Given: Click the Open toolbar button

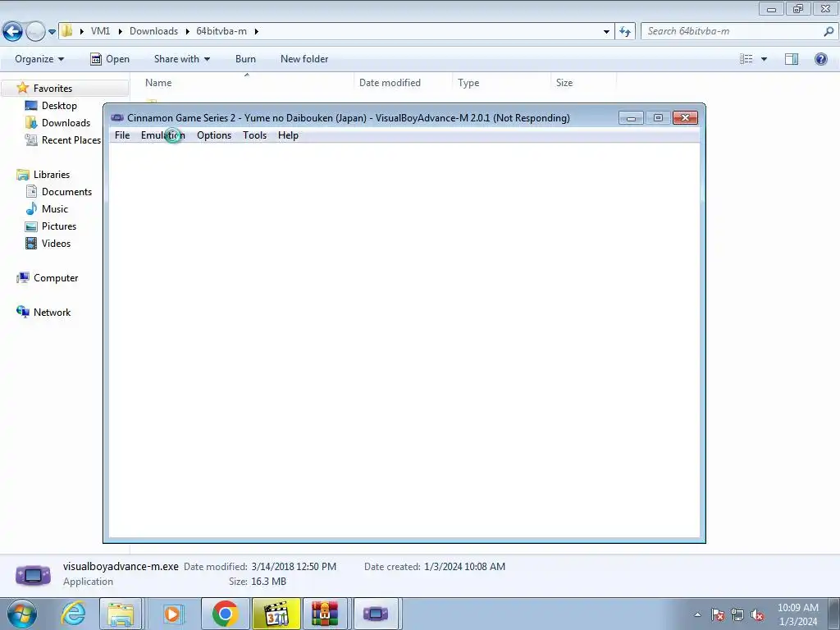Looking at the screenshot, I should 110,59.
